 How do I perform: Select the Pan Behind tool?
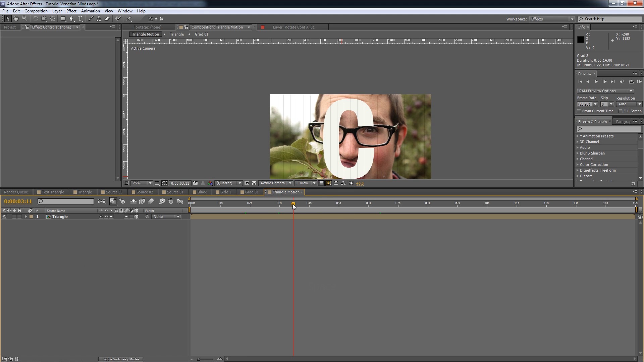click(53, 19)
